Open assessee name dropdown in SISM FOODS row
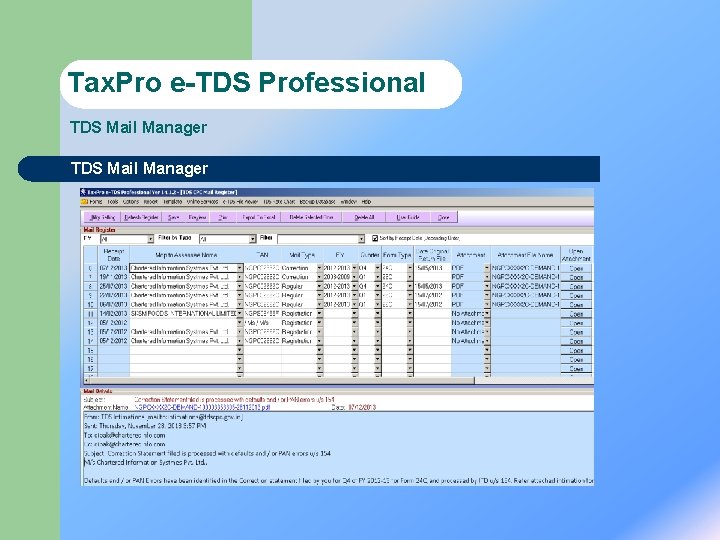This screenshot has width=720, height=540. 240,314
